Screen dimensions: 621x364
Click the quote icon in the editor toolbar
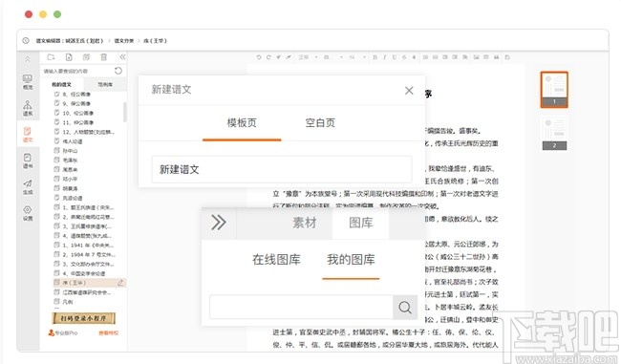pyautogui.click(x=496, y=57)
